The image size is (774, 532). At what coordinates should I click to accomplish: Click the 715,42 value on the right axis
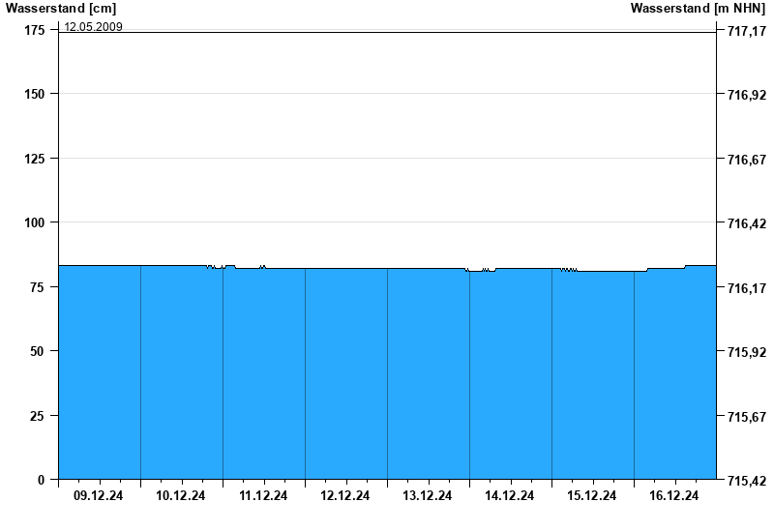coord(746,481)
